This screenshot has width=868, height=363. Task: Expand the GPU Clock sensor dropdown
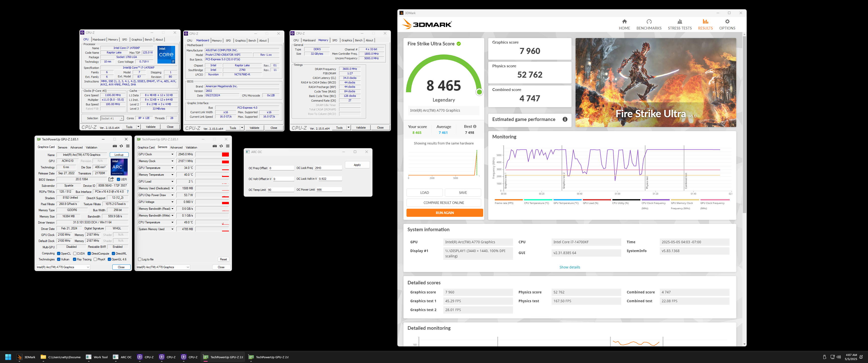(x=172, y=154)
